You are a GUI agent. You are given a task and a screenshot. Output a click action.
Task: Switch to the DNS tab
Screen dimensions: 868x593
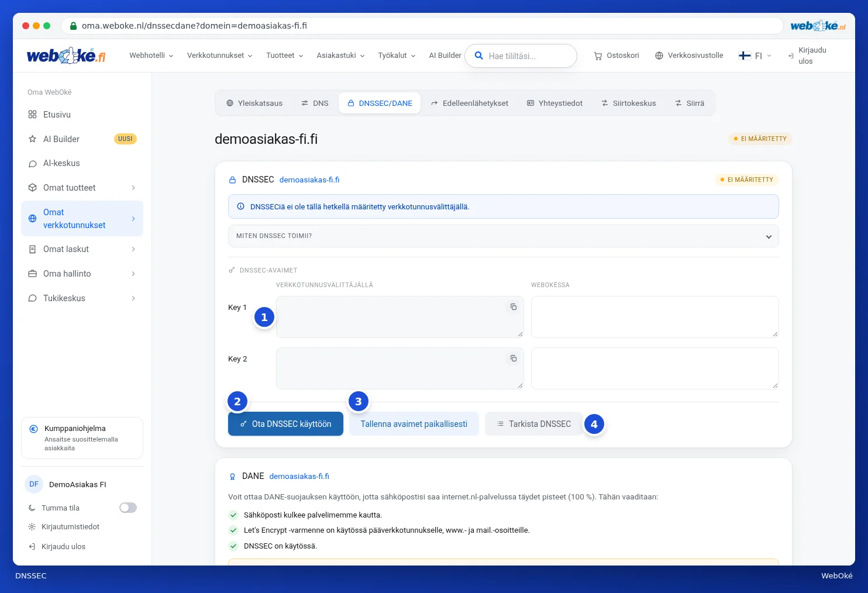pos(315,103)
